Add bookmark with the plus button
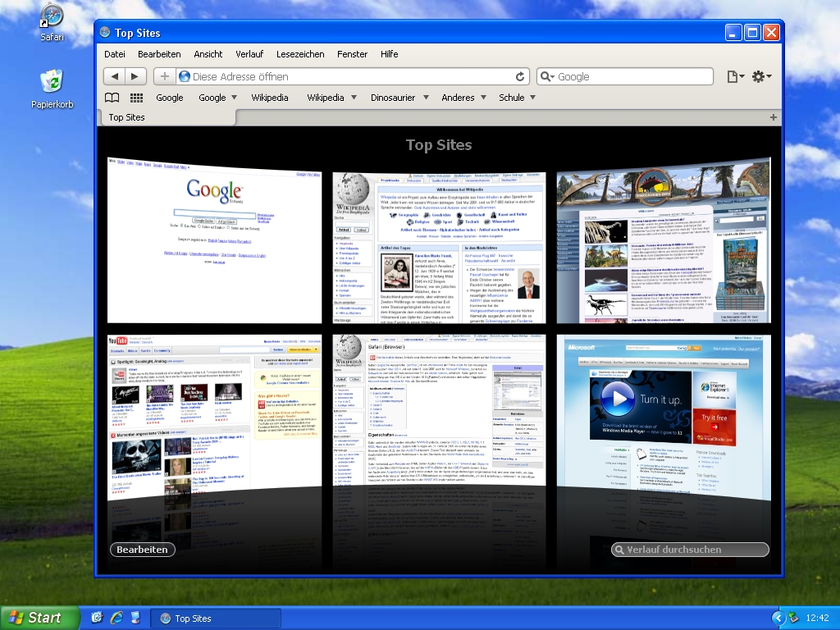Viewport: 840px width, 630px height. (164, 76)
